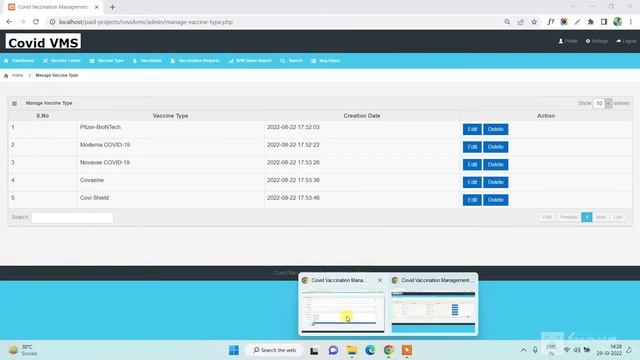
Task: Click the pen extension icon
Action: point(577,22)
